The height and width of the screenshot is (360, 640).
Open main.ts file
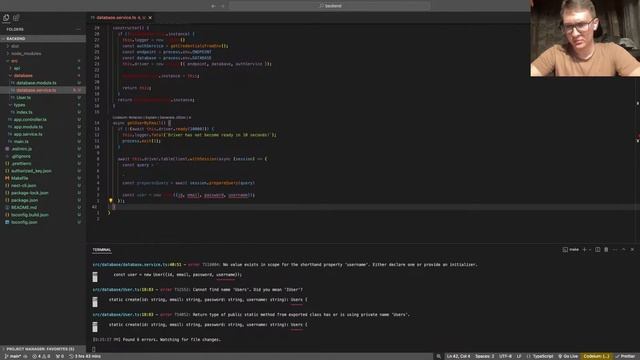coord(21,141)
